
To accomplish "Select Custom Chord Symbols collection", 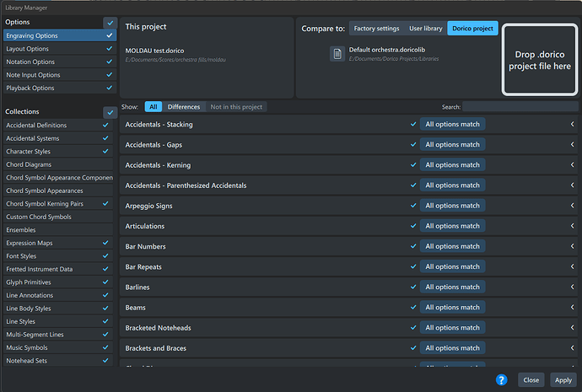I will (58, 217).
